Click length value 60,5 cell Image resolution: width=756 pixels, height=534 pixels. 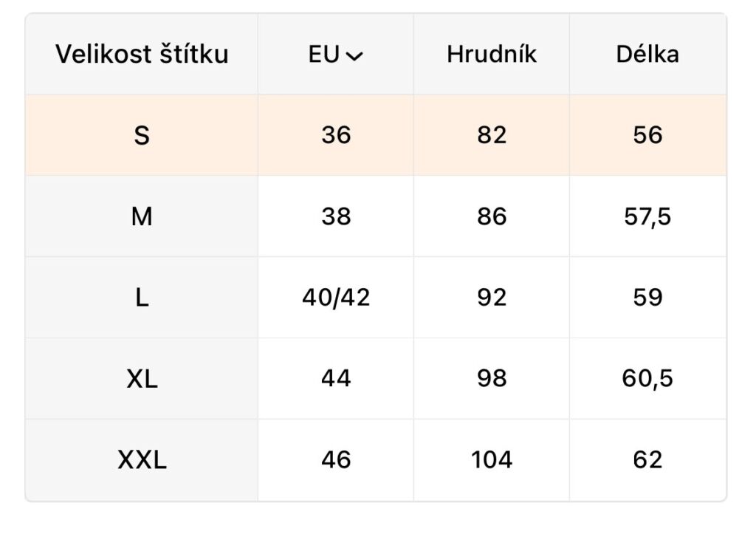pos(647,380)
